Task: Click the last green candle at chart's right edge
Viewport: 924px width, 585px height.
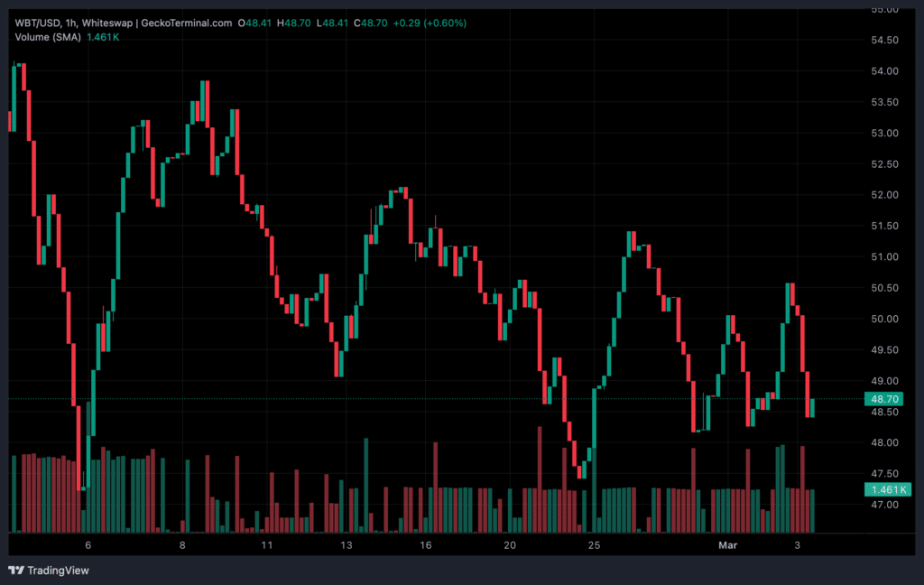Action: coord(813,408)
